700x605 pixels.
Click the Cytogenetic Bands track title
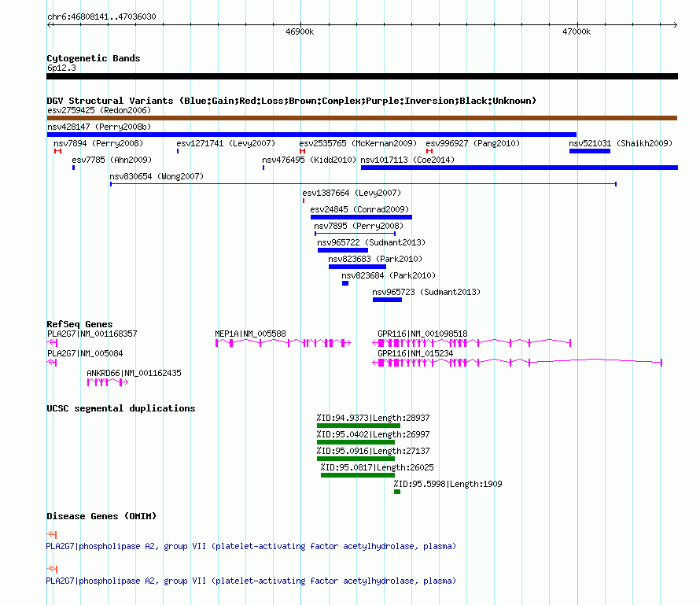pos(94,58)
